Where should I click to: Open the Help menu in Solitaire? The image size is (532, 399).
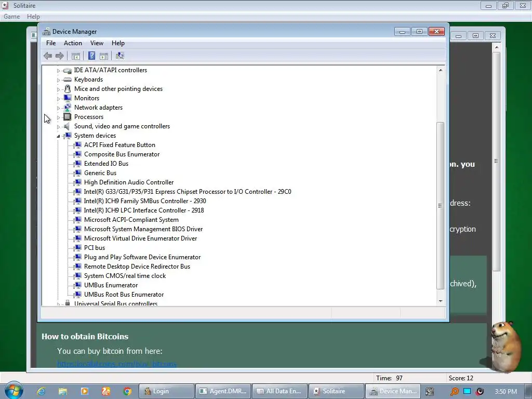click(33, 16)
